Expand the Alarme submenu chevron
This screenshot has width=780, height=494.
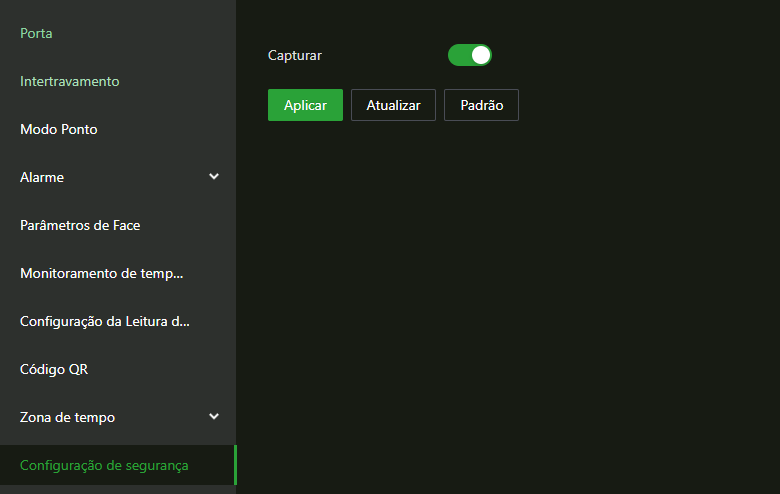(x=213, y=177)
